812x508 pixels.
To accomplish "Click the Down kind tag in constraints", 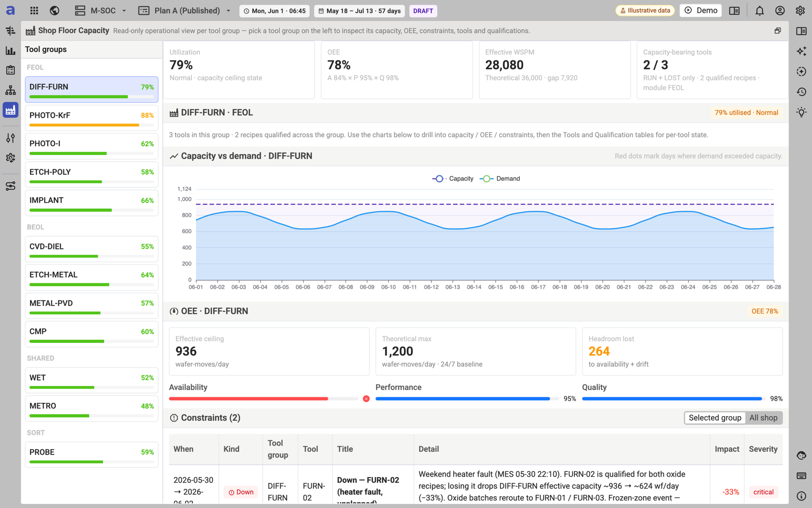I will click(241, 492).
